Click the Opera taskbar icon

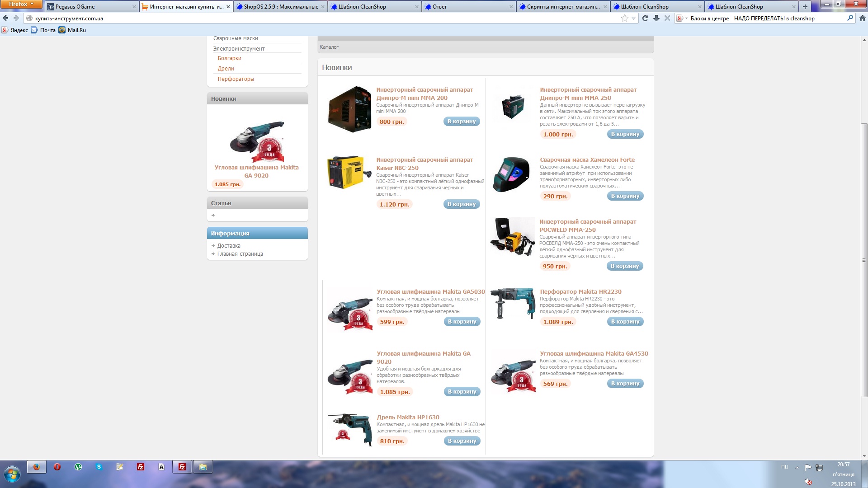point(57,467)
